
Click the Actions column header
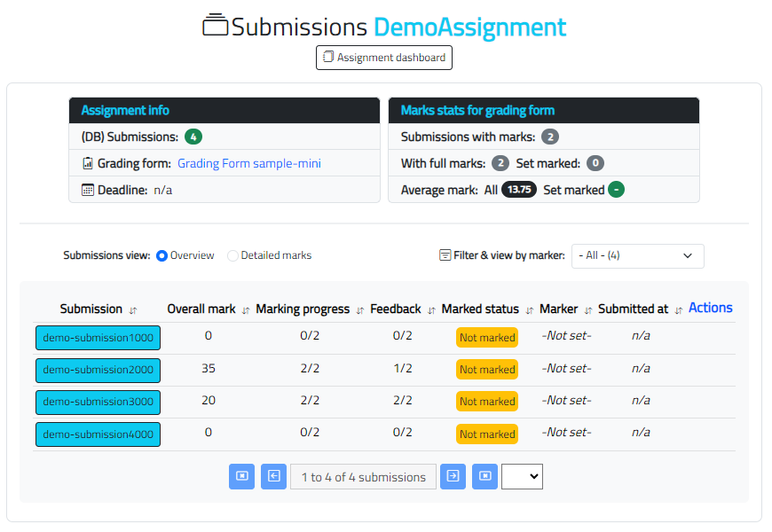(x=710, y=307)
